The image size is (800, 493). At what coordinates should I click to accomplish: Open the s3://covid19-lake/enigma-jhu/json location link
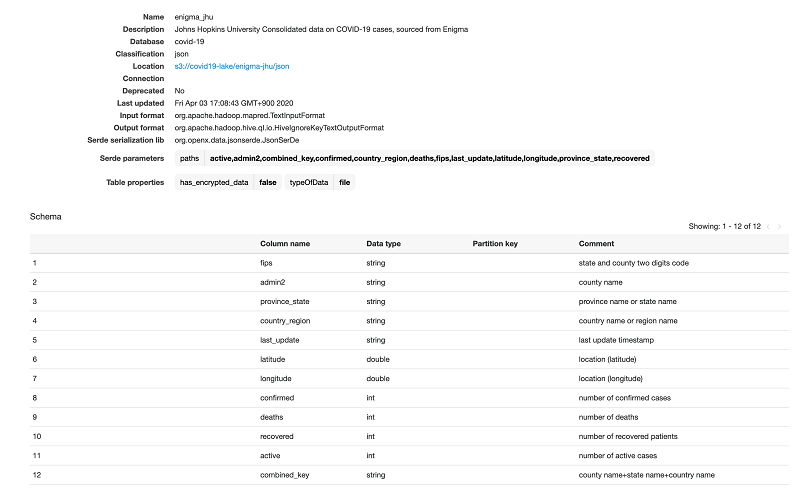point(232,66)
